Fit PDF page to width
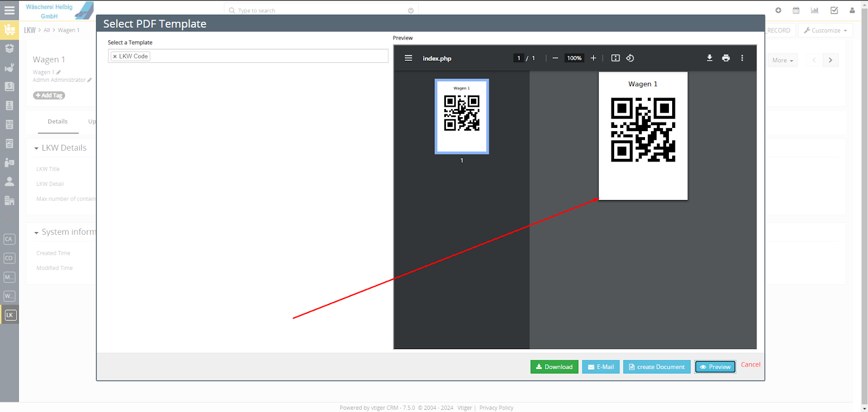This screenshot has height=412, width=868. point(615,58)
